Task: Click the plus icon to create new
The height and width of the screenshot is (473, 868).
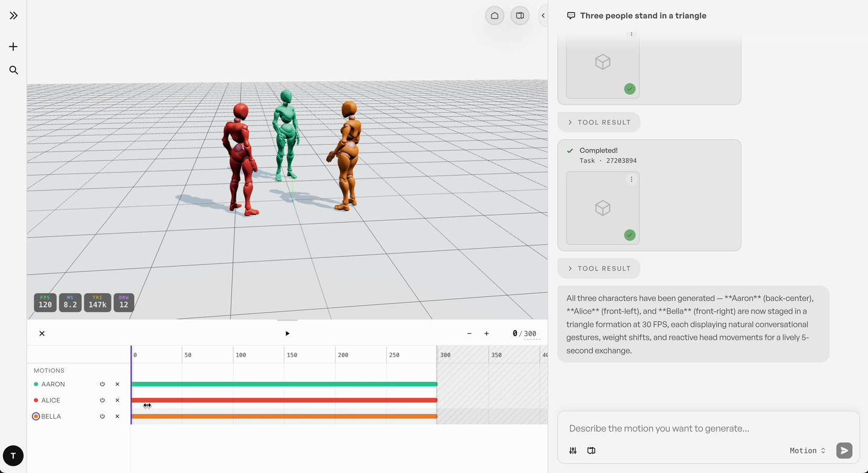Action: [x=13, y=46]
